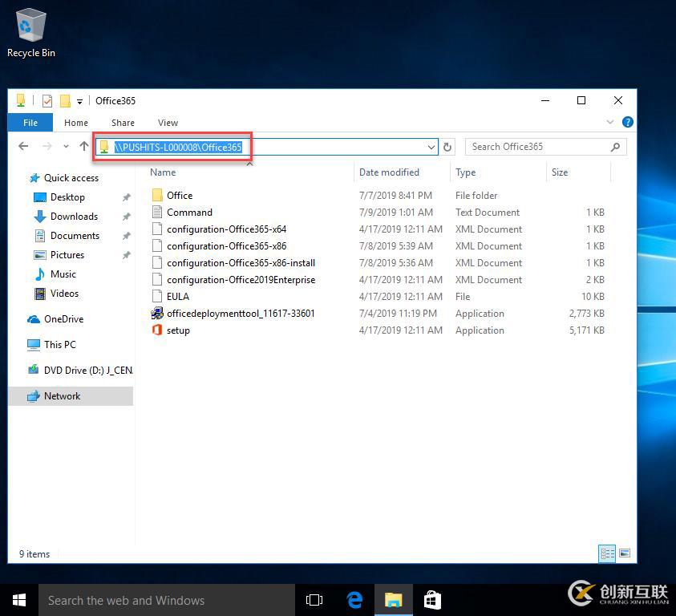Viewport: 676px width, 616px height.
Task: Open the Customize Quick Access Toolbar dropdown
Action: pyautogui.click(x=79, y=102)
